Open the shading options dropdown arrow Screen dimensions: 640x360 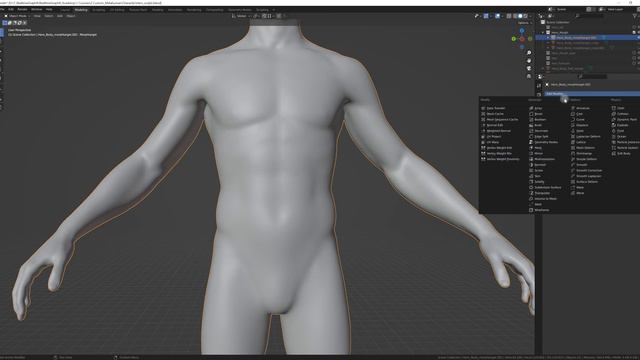click(531, 16)
